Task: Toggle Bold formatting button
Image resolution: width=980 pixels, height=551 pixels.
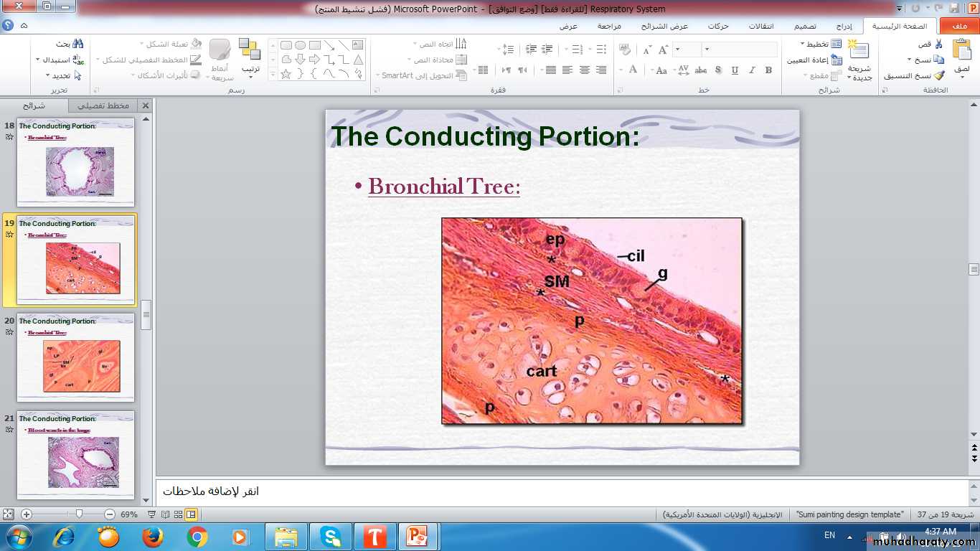Action: click(768, 70)
